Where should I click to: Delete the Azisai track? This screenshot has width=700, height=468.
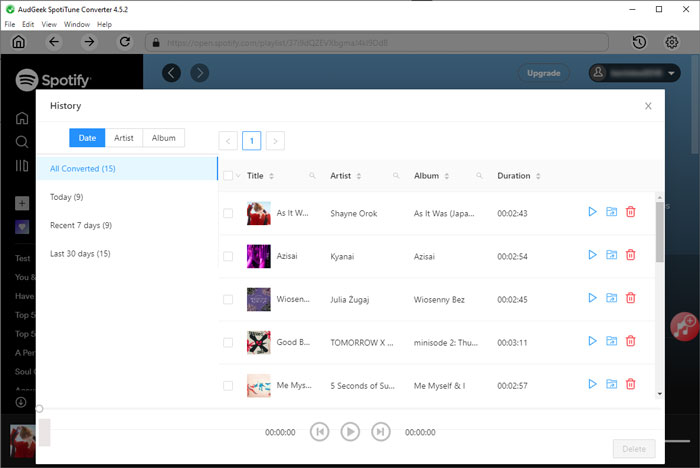pyautogui.click(x=630, y=255)
